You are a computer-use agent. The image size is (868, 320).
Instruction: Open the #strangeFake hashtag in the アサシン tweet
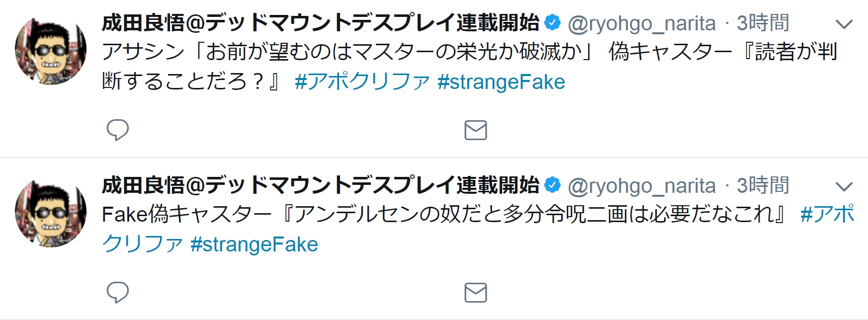tap(501, 82)
